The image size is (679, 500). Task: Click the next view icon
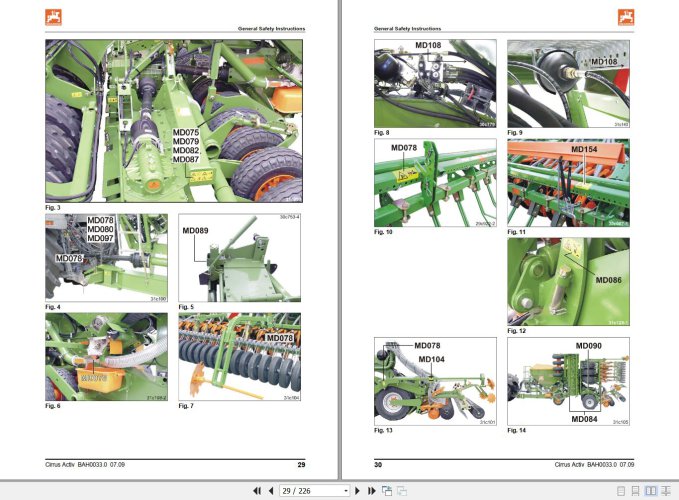(402, 491)
